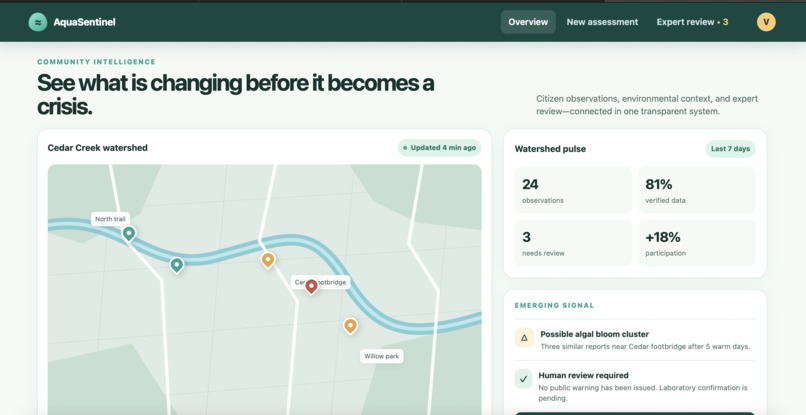Viewport: 806px width, 415px height.
Task: Click the warning triangle icon for algal bloom
Action: [x=524, y=338]
